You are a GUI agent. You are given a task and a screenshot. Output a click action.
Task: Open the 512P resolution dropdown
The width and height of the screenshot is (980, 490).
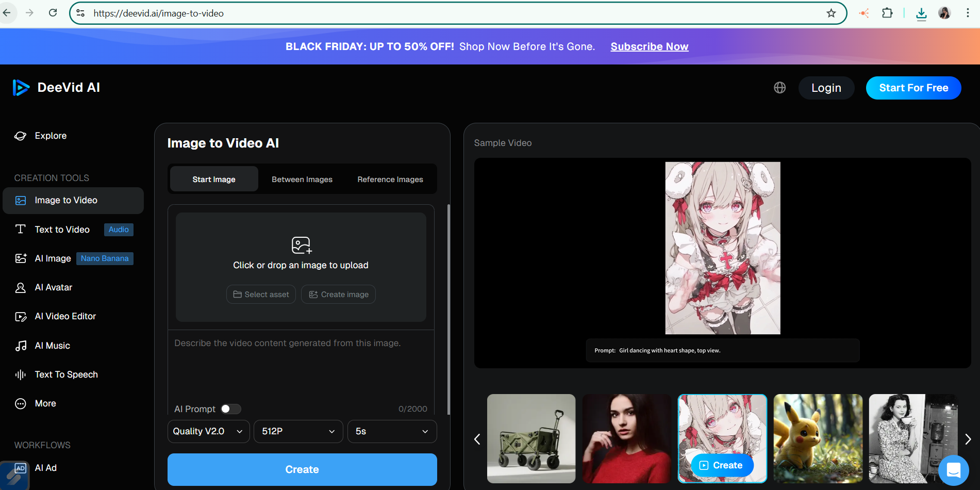click(x=298, y=431)
